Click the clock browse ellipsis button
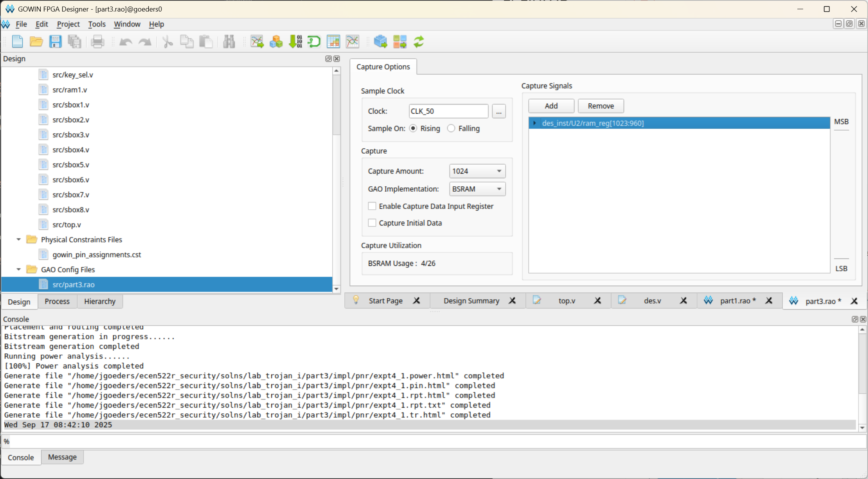Image resolution: width=868 pixels, height=479 pixels. tap(499, 111)
